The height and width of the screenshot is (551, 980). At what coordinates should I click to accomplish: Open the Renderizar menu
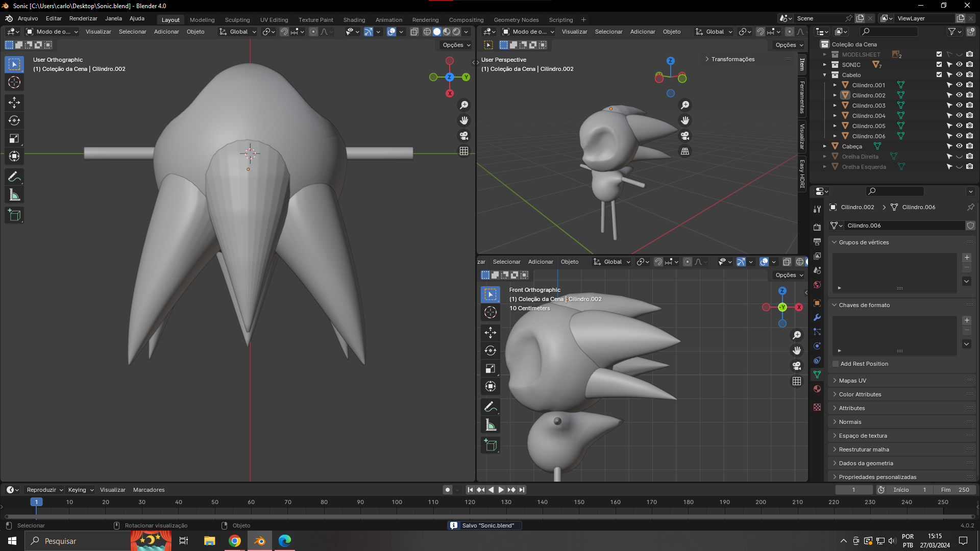tap(83, 18)
